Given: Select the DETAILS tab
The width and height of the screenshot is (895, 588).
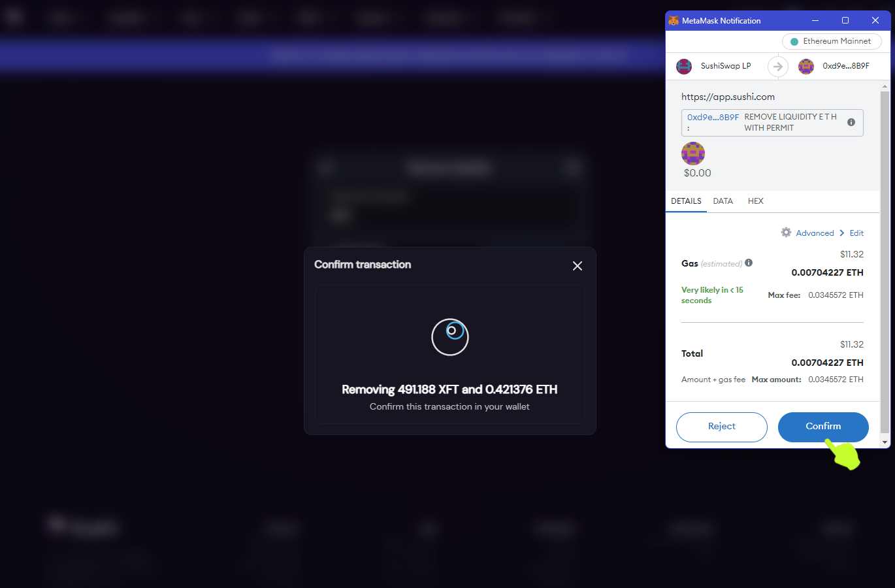Looking at the screenshot, I should pos(686,201).
